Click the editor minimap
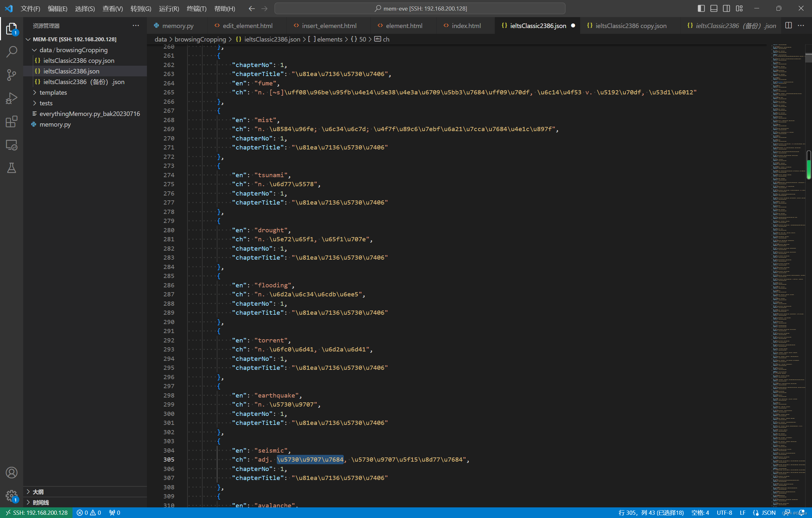The height and width of the screenshot is (518, 812). tap(788, 276)
